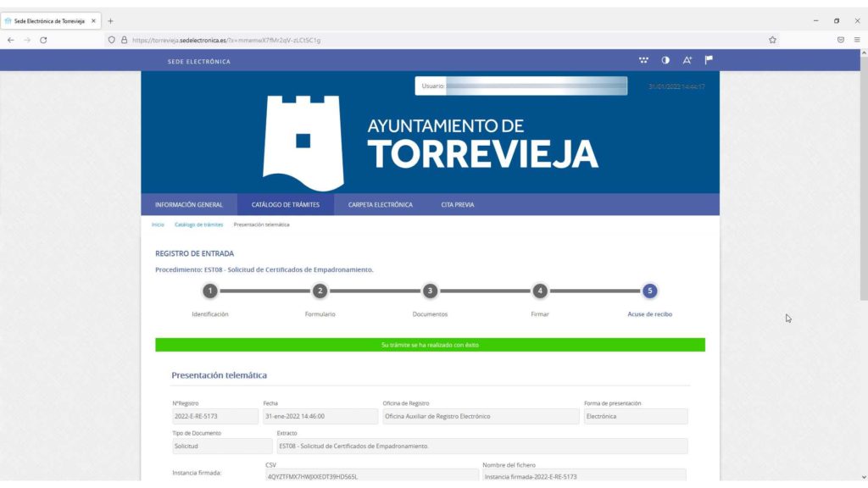Viewport: 868px width, 488px height.
Task: Click the scrollbar up arrow
Action: 864,53
